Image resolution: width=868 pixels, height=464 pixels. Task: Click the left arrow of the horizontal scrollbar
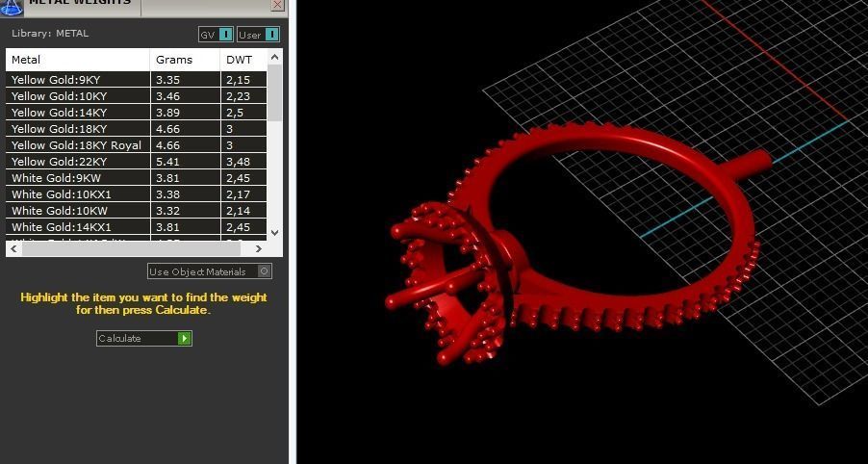click(13, 249)
